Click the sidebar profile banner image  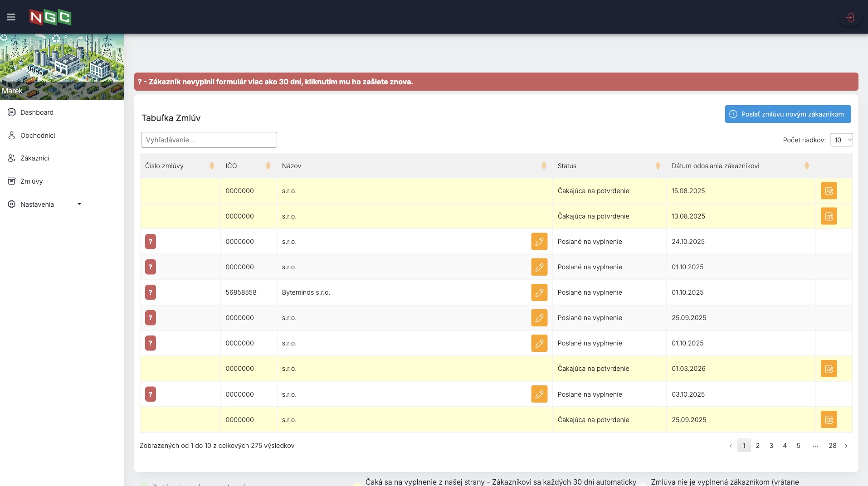pyautogui.click(x=62, y=67)
